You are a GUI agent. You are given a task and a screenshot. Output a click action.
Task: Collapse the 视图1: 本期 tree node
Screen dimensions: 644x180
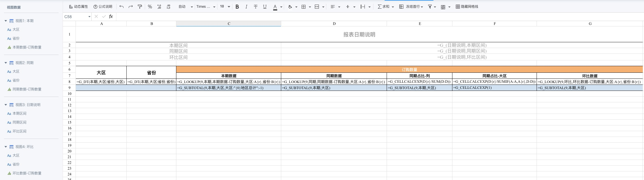6,21
